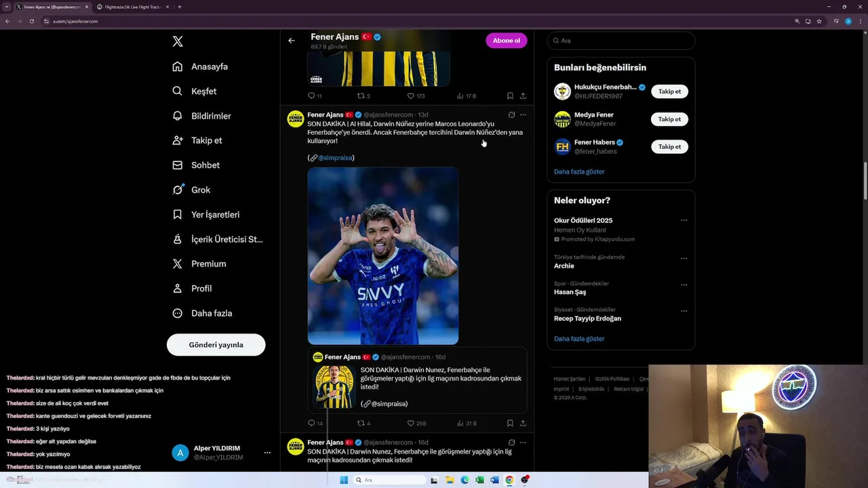Share the top post with 173 likes
The width and height of the screenshot is (868, 488).
(x=523, y=96)
